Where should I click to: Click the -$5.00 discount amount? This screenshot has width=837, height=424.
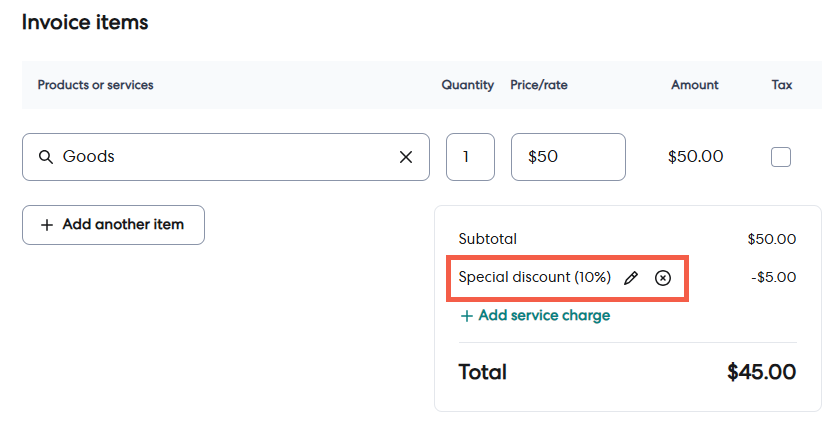[773, 278]
